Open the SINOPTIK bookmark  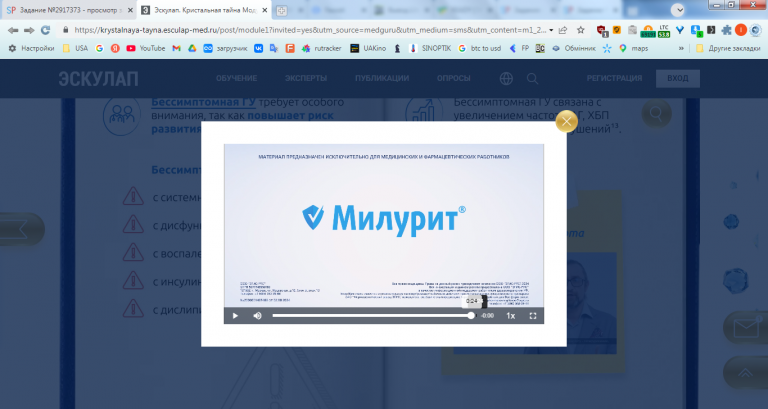pyautogui.click(x=430, y=48)
